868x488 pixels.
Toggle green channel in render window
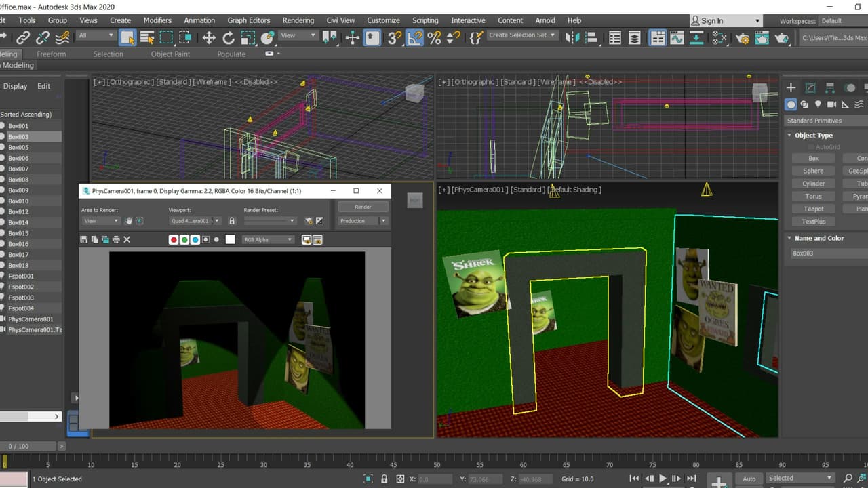[x=184, y=239]
